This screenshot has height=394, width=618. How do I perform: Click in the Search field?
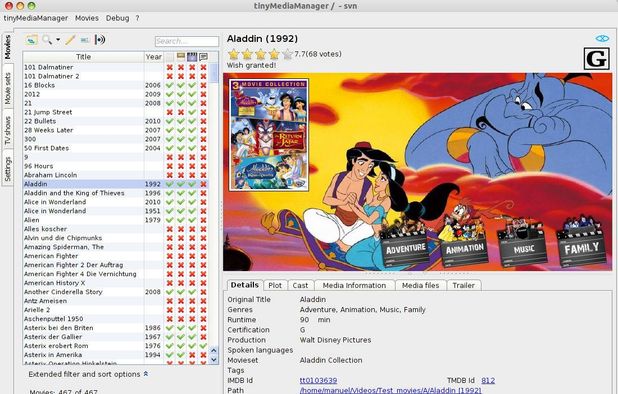(187, 41)
